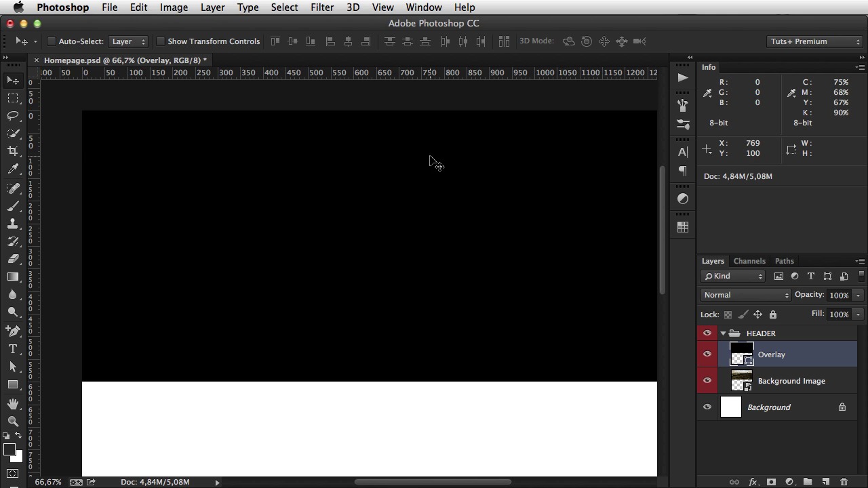Open Layers panel flyout menu

pyautogui.click(x=860, y=261)
